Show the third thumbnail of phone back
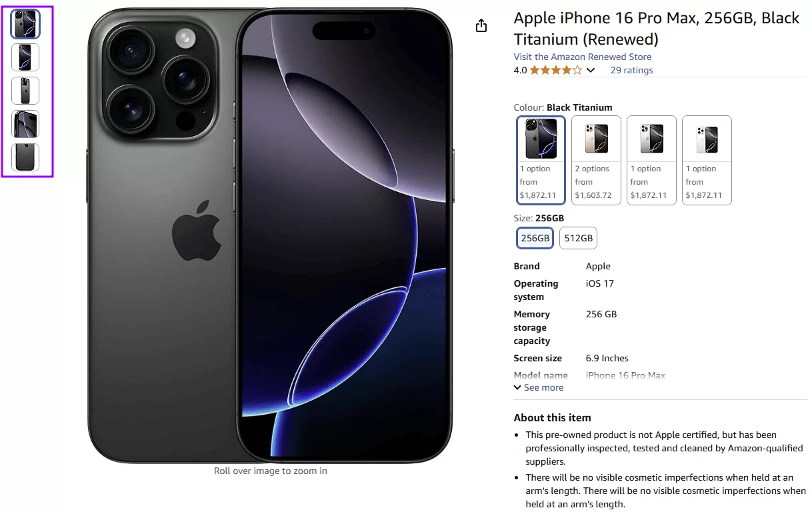The width and height of the screenshot is (812, 512). coord(25,91)
